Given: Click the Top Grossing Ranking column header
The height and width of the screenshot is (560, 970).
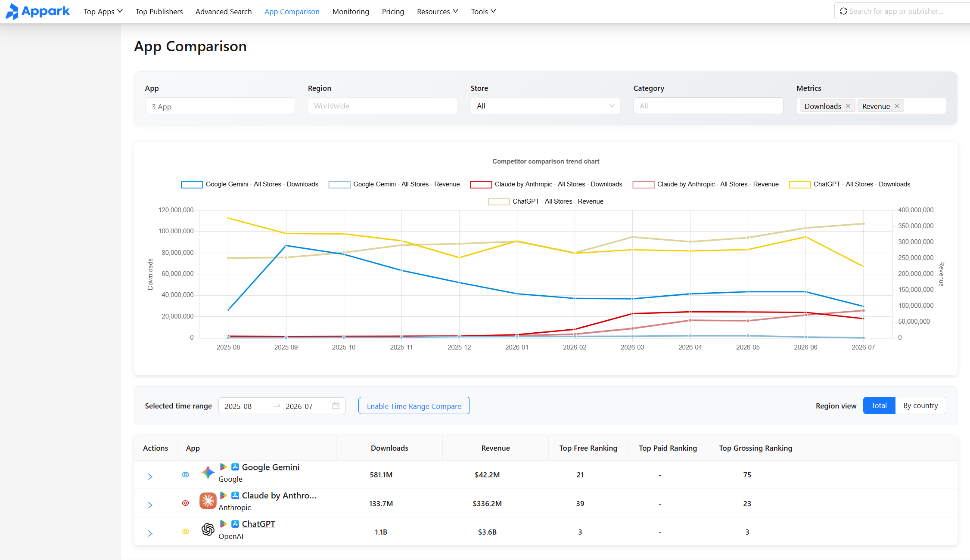Looking at the screenshot, I should pos(755,448).
